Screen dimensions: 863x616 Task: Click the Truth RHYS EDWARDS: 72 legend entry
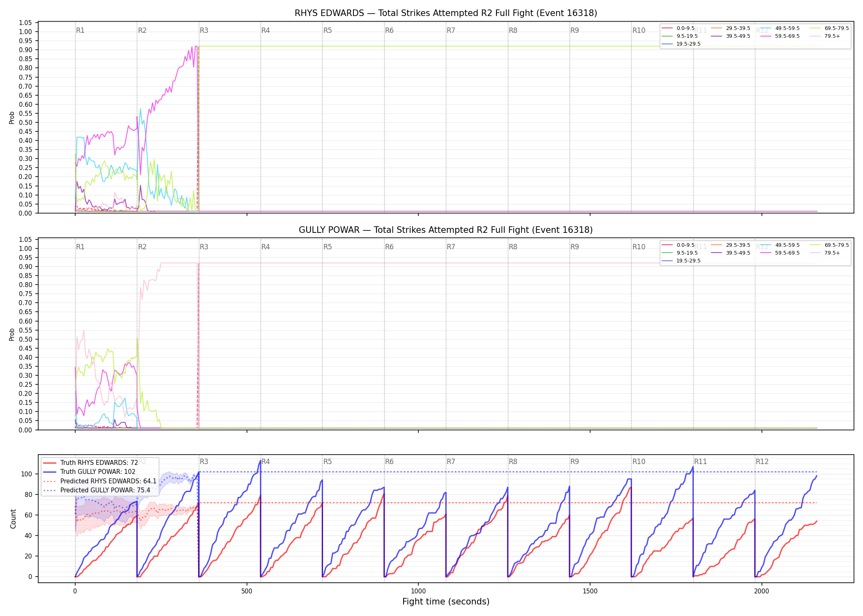(x=90, y=463)
